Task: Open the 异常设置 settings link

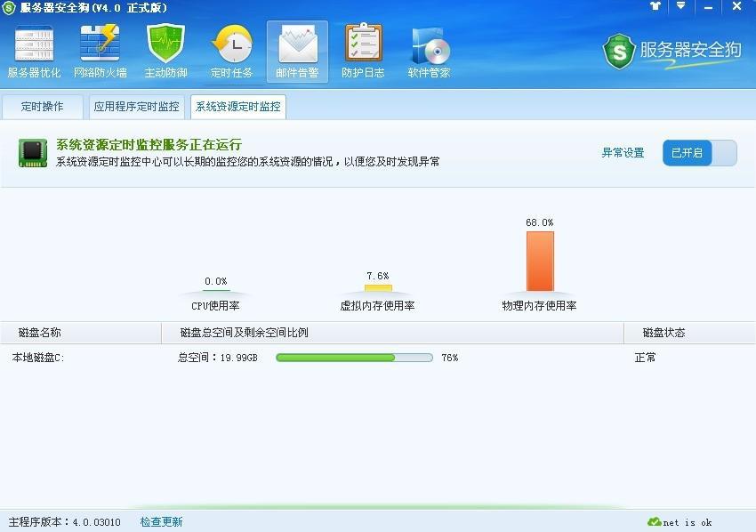Action: (x=623, y=152)
